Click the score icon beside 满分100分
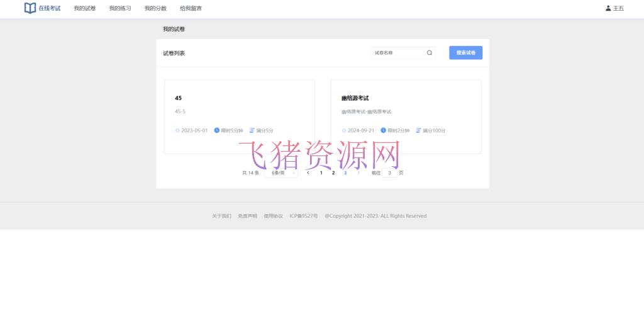The height and width of the screenshot is (318, 644). 418,130
